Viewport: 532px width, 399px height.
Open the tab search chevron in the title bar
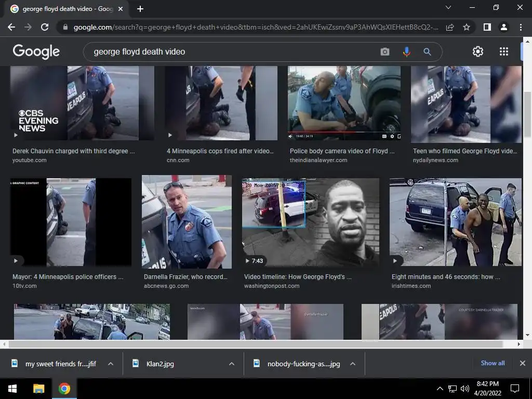tap(448, 7)
